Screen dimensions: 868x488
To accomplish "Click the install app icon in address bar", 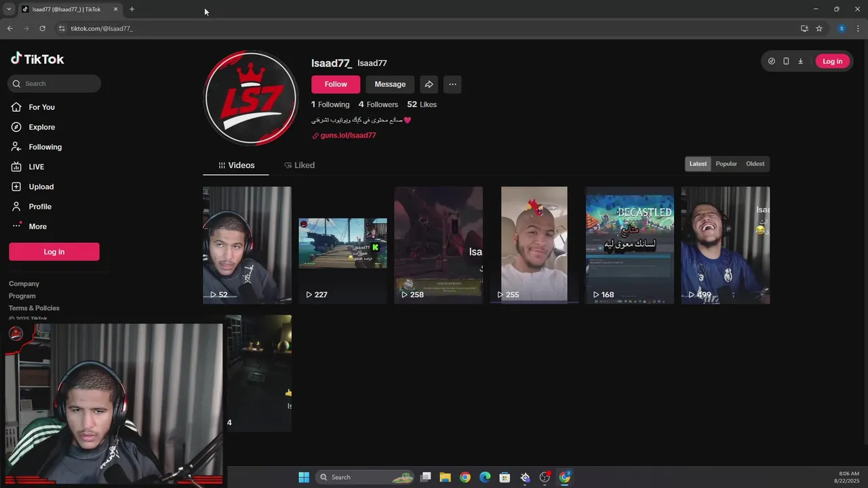I will click(x=804, y=28).
